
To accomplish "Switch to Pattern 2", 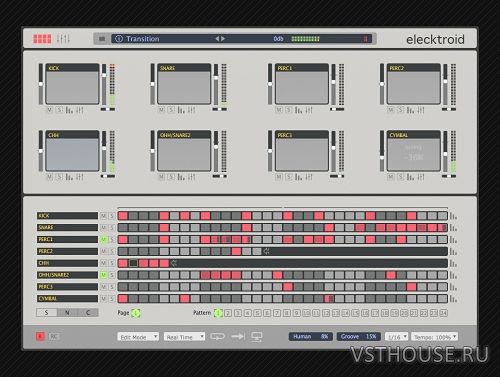I will 228,313.
